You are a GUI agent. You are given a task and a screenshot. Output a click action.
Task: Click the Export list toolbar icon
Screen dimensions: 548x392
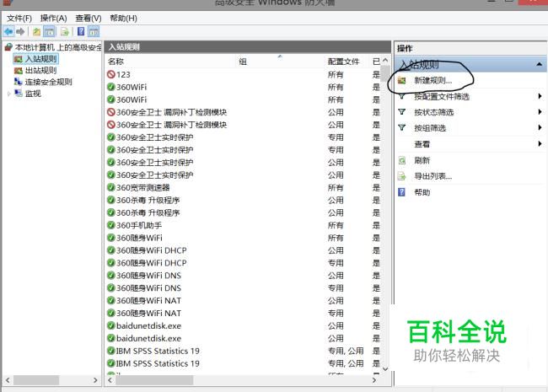coord(65,32)
